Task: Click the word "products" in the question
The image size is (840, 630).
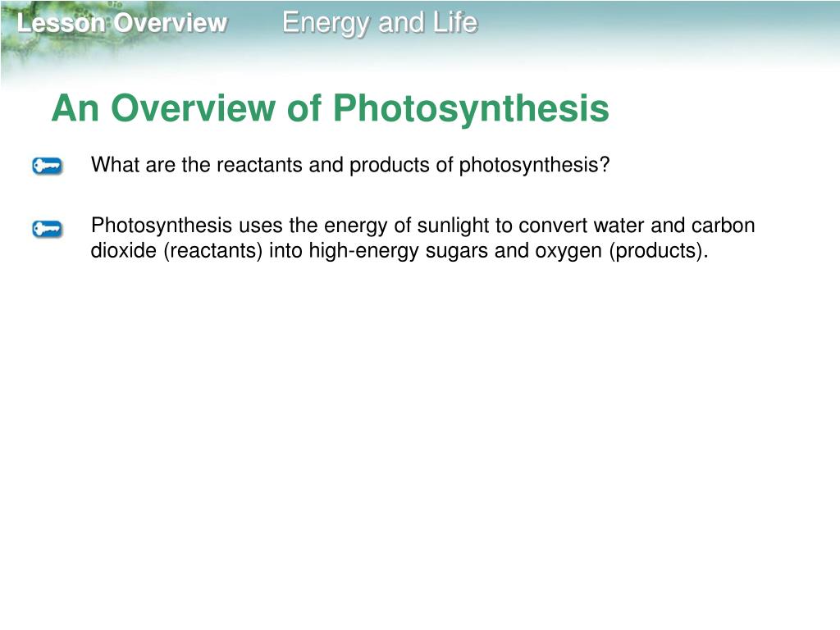Action: pos(390,165)
